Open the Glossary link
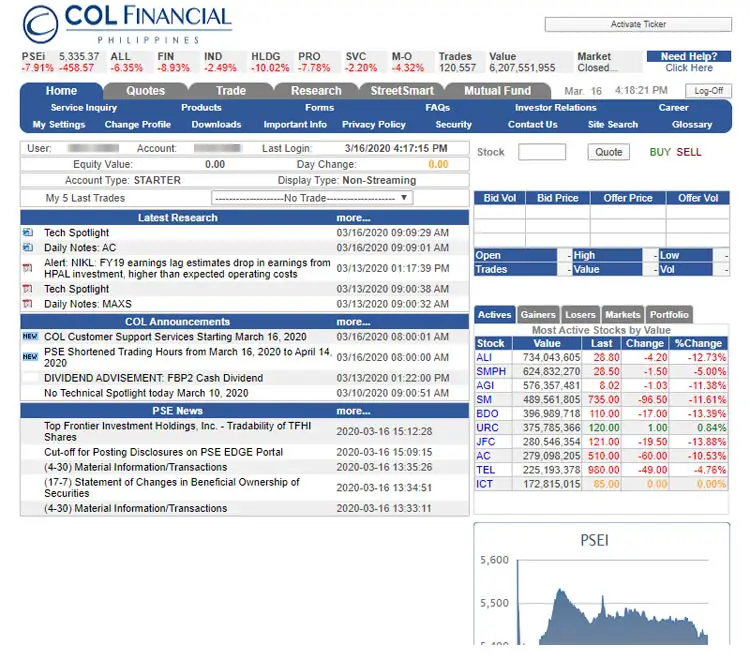The height and width of the screenshot is (660, 750). (x=692, y=124)
